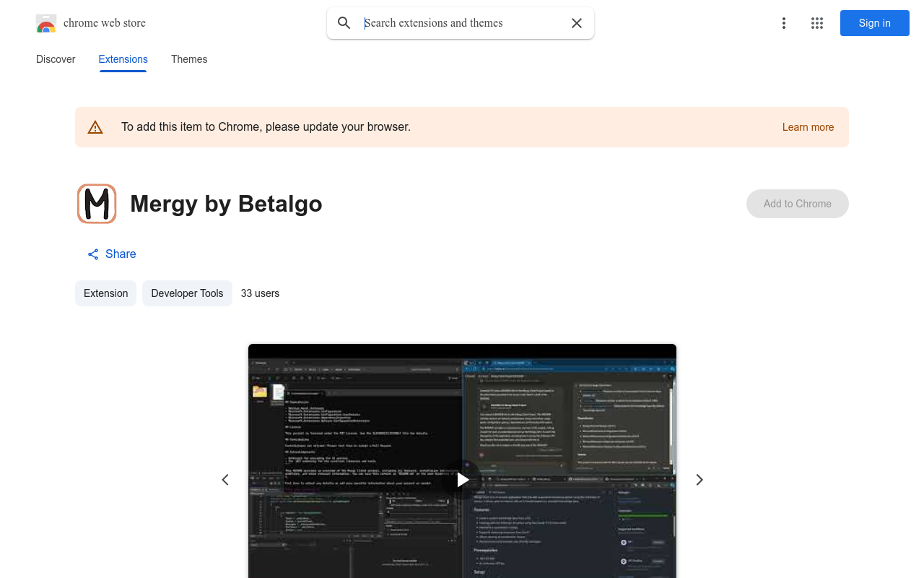924x578 pixels.
Task: Click the Add to Chrome button
Action: (x=798, y=204)
